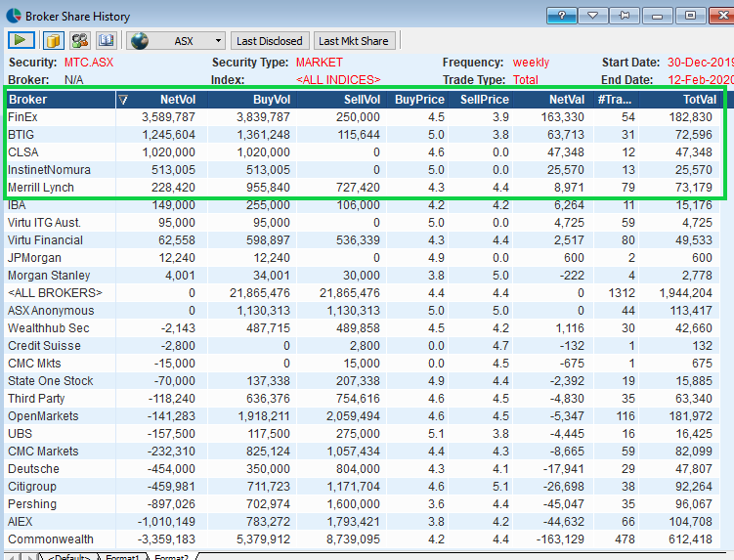This screenshot has height=560, width=734.
Task: Click Commonwealth TotVal value 612,418
Action: 690,539
